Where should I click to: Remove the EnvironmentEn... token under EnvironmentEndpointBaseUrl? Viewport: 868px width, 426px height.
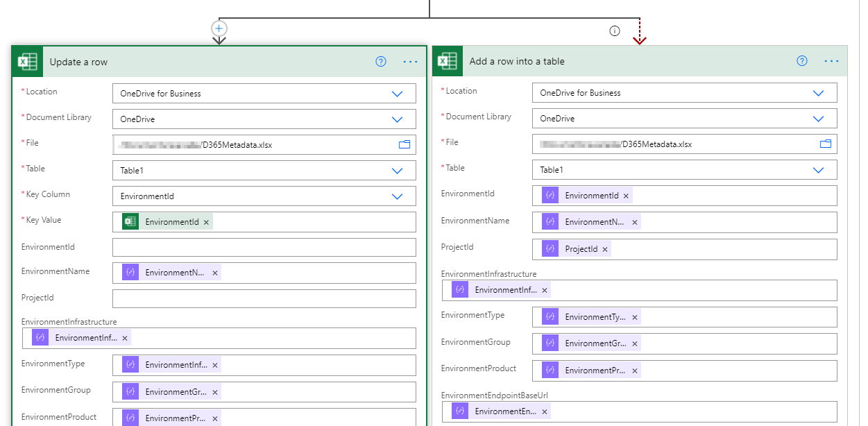tap(545, 411)
